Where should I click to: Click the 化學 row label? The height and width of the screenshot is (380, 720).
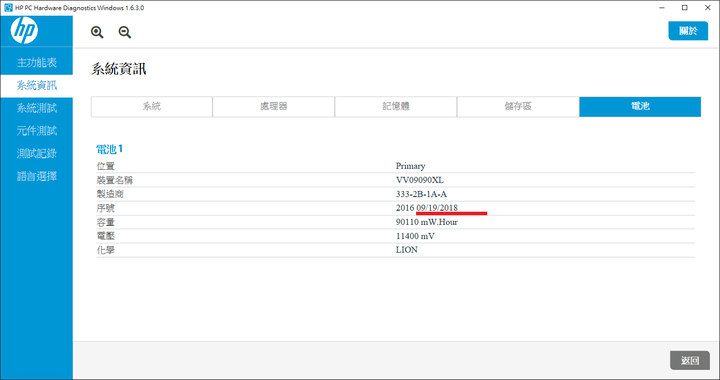tap(106, 251)
